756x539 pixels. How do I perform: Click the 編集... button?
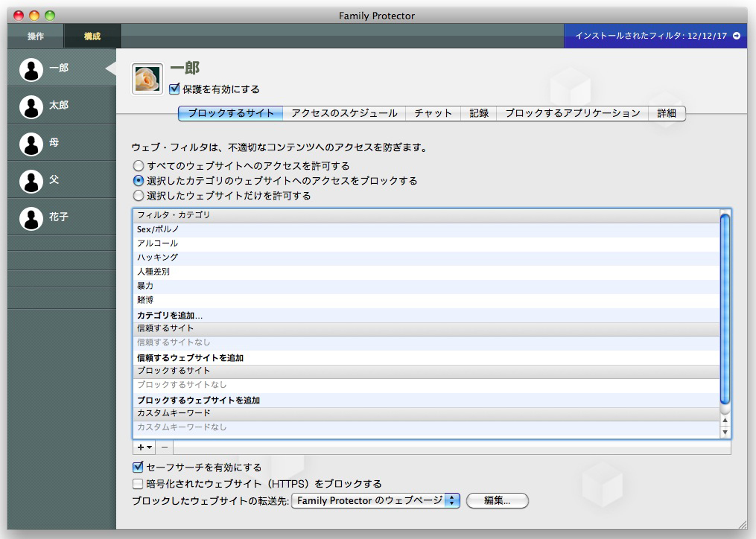[497, 500]
